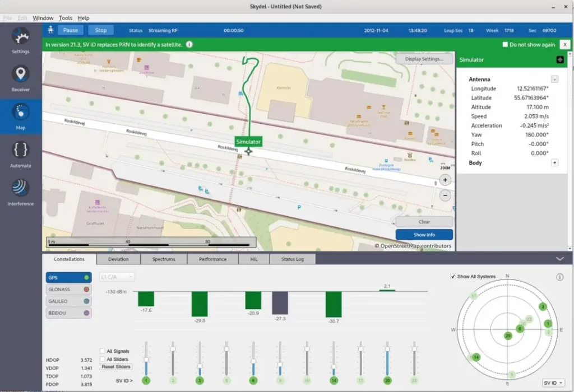Switch to the Spectrums tab
The width and height of the screenshot is (574, 392).
(x=164, y=259)
